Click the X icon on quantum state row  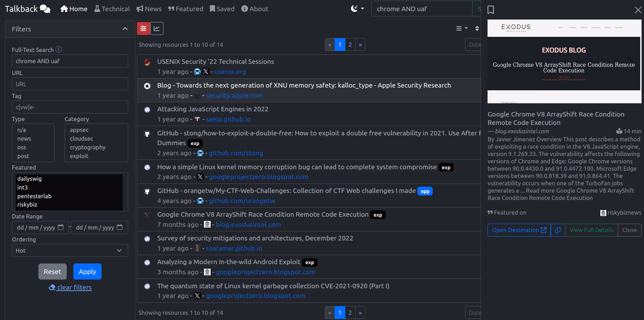pyautogui.click(x=197, y=296)
